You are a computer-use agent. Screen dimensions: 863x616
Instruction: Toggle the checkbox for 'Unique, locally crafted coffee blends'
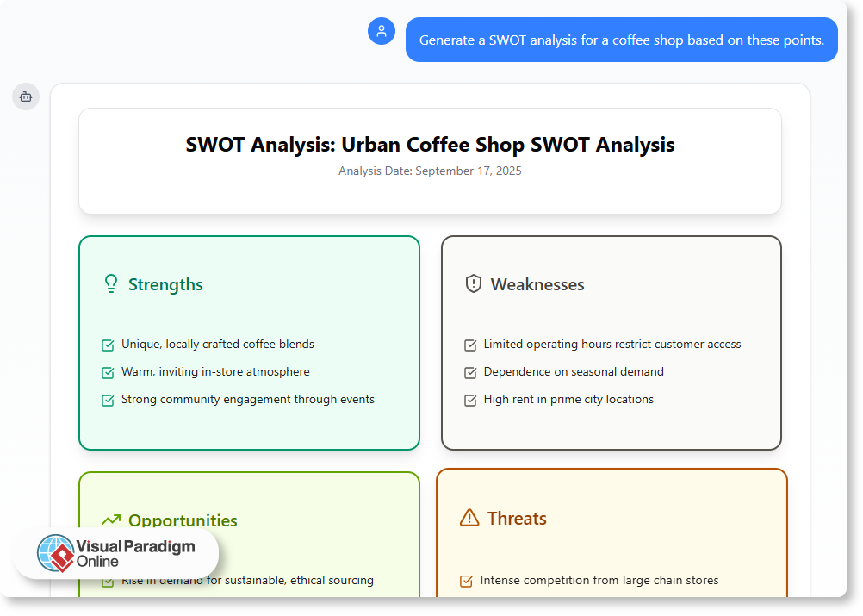pos(108,345)
